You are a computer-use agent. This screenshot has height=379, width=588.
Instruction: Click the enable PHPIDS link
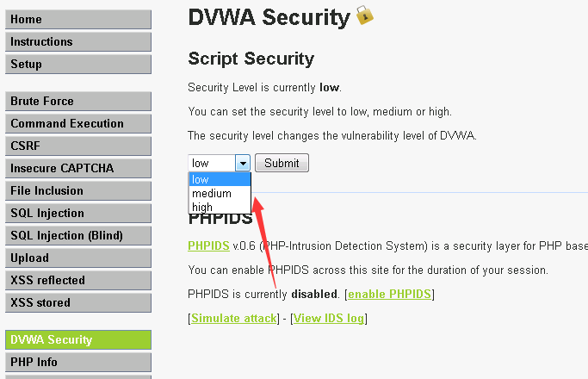coord(389,294)
